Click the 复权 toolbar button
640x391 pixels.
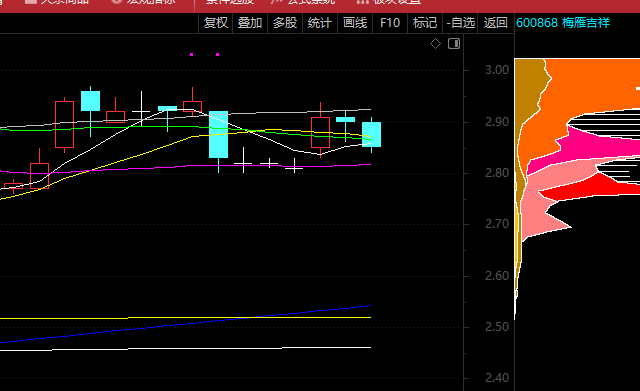[x=216, y=23]
